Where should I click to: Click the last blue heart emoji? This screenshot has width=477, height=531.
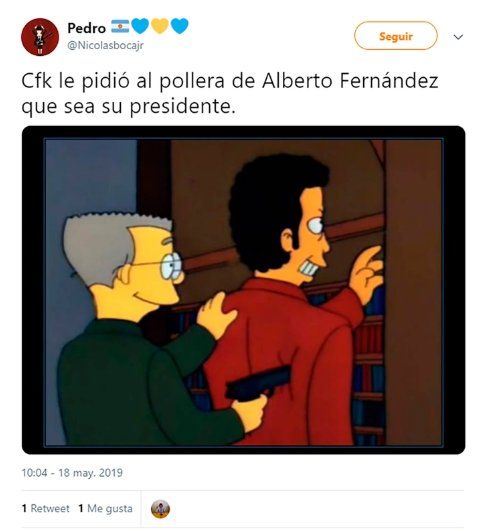pyautogui.click(x=179, y=26)
